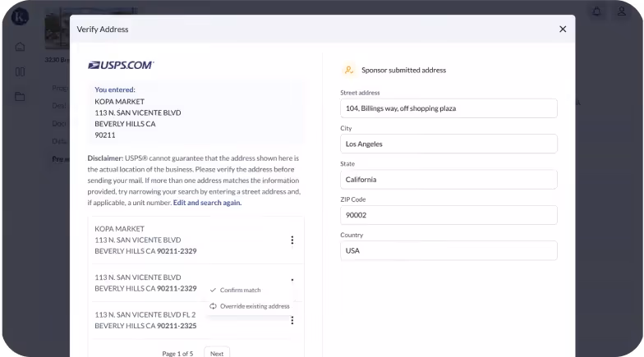Click the Page 1 of 5 indicator
644x357 pixels.
click(177, 353)
